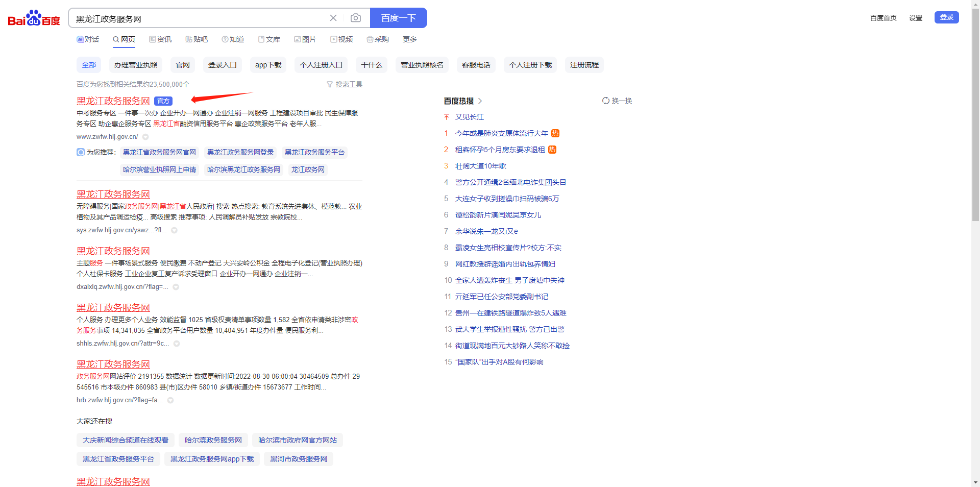This screenshot has height=487, width=980.
Task: Clear the search box with X icon
Action: coord(333,18)
